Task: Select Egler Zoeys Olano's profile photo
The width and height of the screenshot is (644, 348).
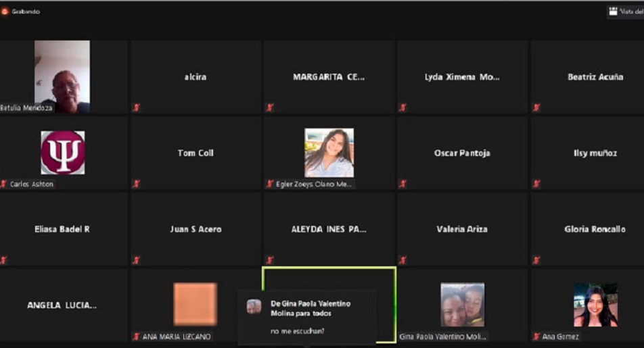Action: [329, 153]
